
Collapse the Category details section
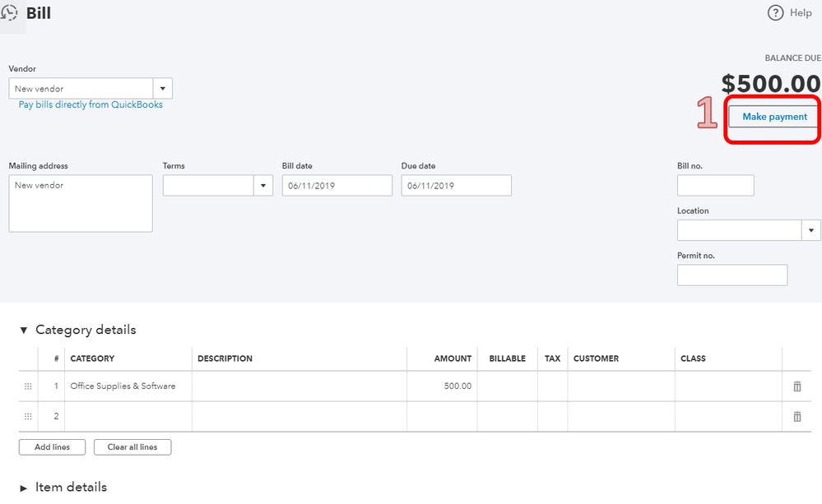tap(23, 330)
